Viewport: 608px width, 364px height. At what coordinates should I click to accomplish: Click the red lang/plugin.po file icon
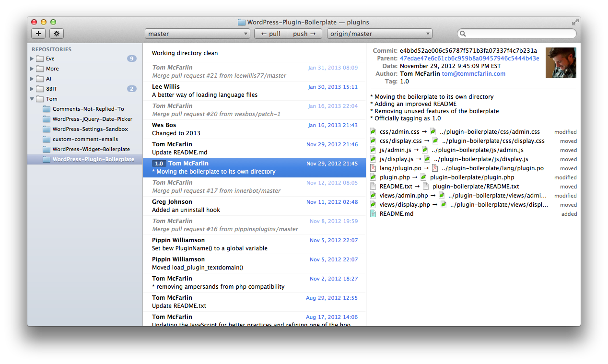[x=373, y=168]
